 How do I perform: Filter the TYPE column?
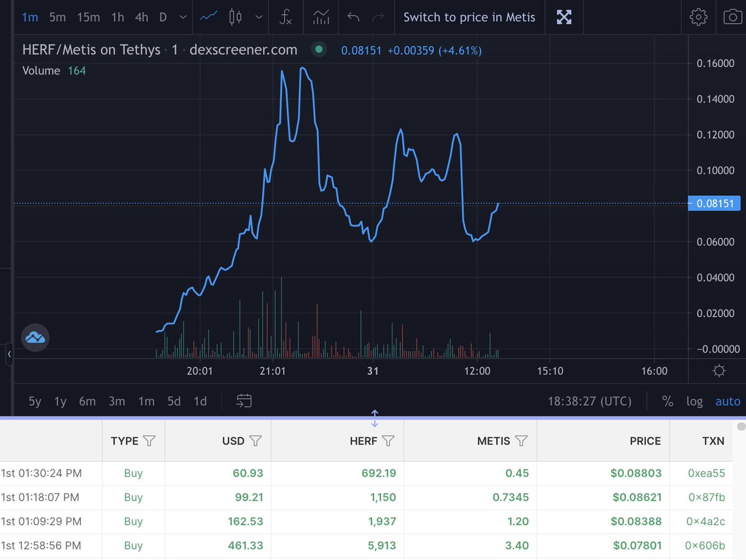pos(149,441)
